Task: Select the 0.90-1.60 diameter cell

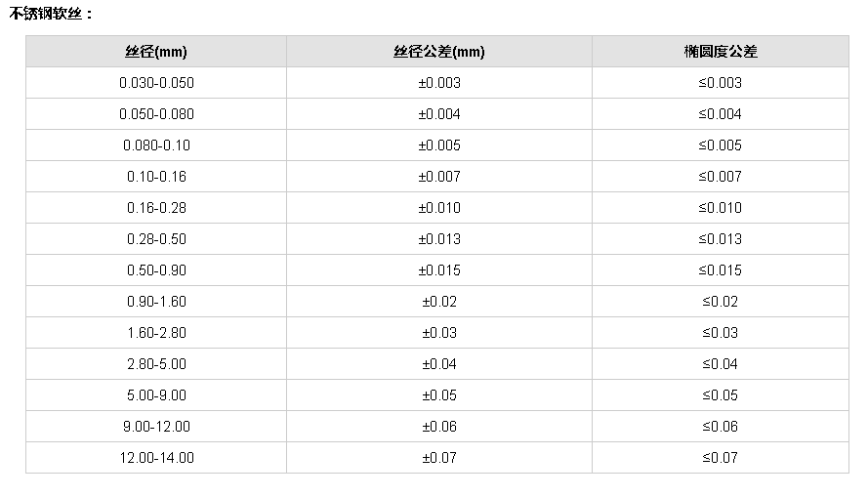Action: point(156,302)
